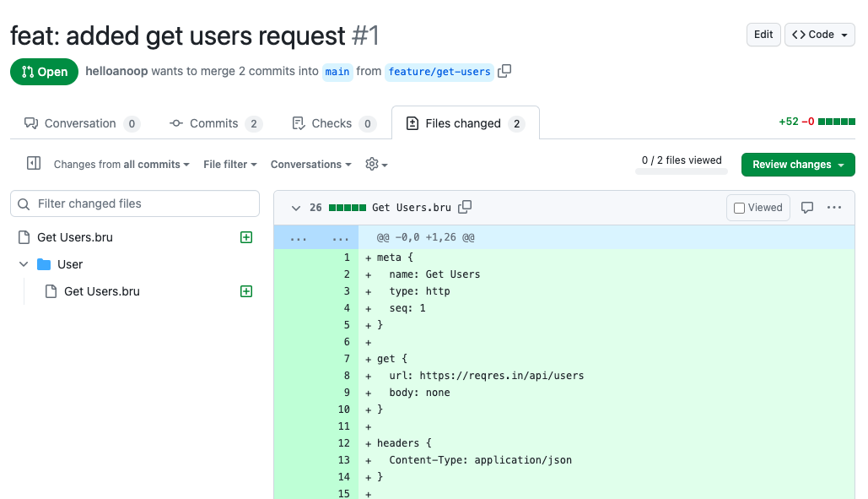Click the file icon toggle for User's Get Users.bru
The width and height of the screenshot is (868, 499).
click(x=50, y=290)
